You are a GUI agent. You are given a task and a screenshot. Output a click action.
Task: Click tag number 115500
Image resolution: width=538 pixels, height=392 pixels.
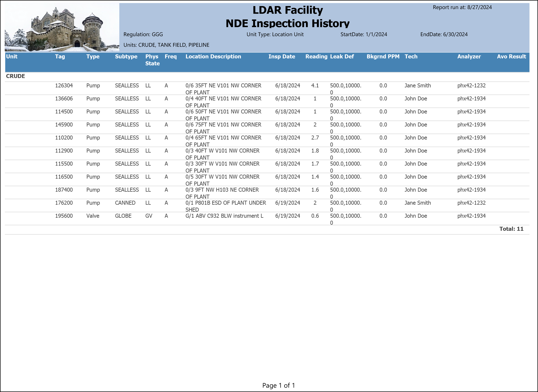point(64,164)
